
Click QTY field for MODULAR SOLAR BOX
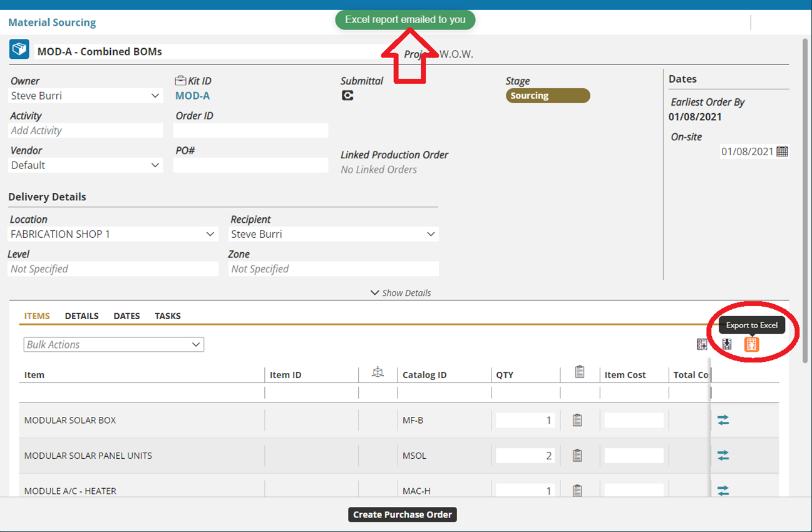(x=525, y=421)
